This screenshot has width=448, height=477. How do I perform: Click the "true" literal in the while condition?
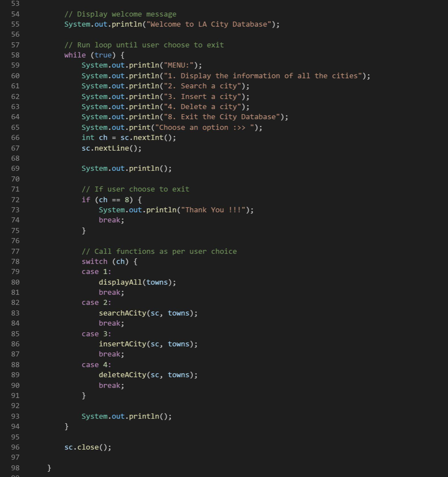pyautogui.click(x=103, y=55)
